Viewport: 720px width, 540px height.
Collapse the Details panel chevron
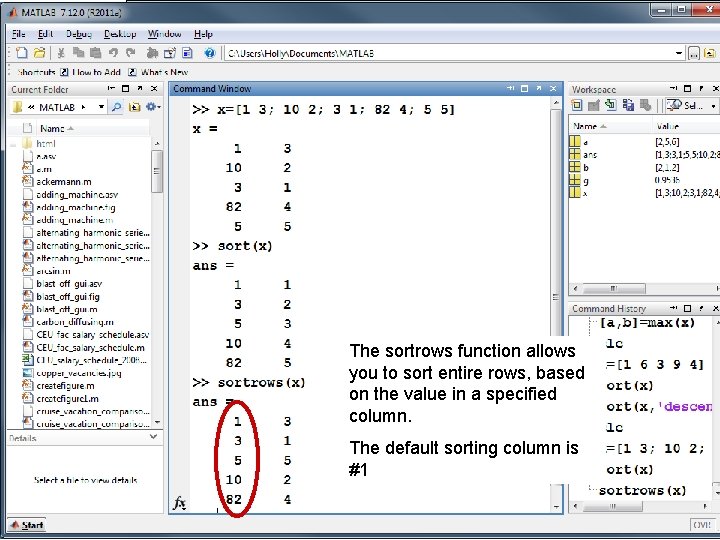click(x=154, y=437)
